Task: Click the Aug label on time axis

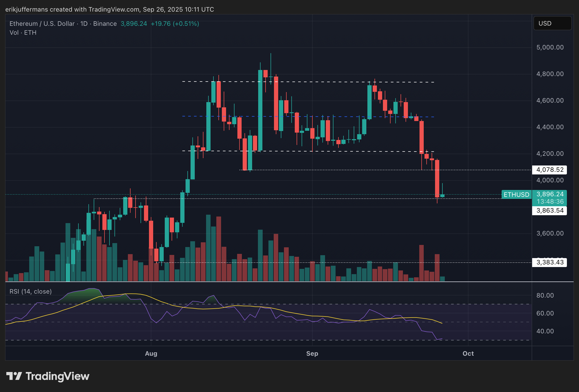Action: coord(151,353)
